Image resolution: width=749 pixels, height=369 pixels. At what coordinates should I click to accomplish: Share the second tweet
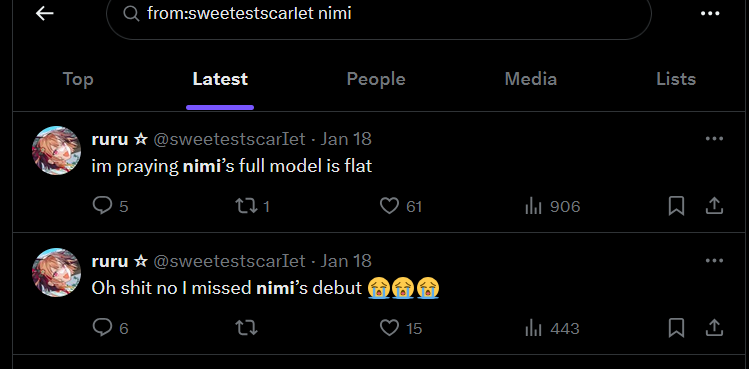pos(714,328)
